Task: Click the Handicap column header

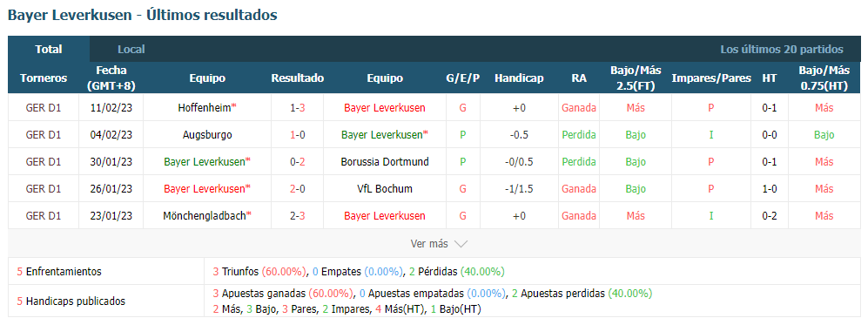Action: coord(519,78)
